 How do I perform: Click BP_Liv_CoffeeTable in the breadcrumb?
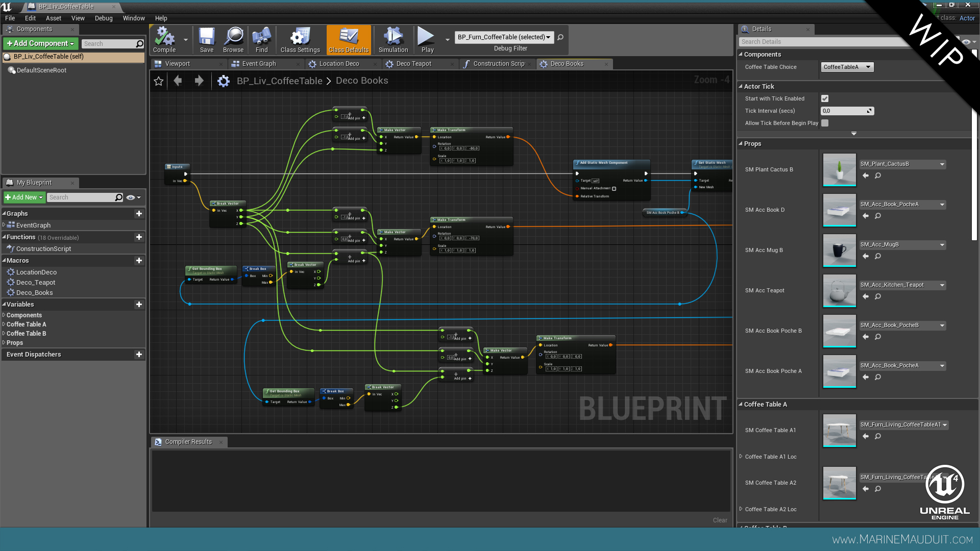click(x=279, y=81)
